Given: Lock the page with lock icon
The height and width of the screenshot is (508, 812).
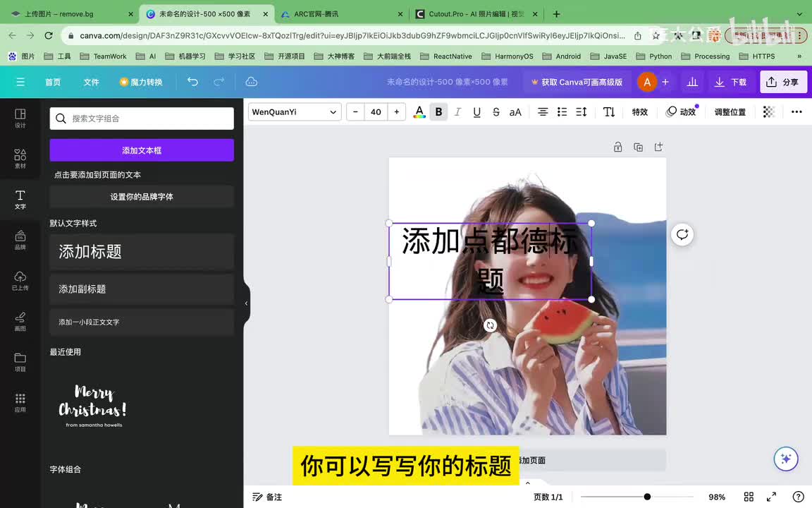Looking at the screenshot, I should (x=617, y=147).
